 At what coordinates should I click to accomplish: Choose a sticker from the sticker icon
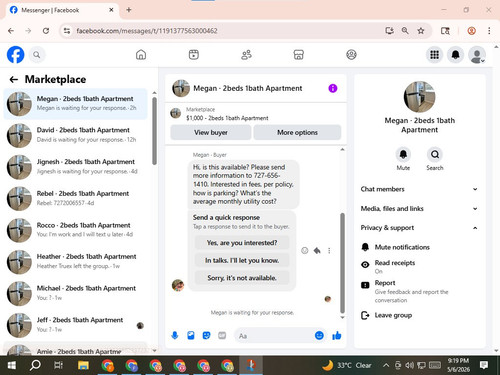click(207, 335)
